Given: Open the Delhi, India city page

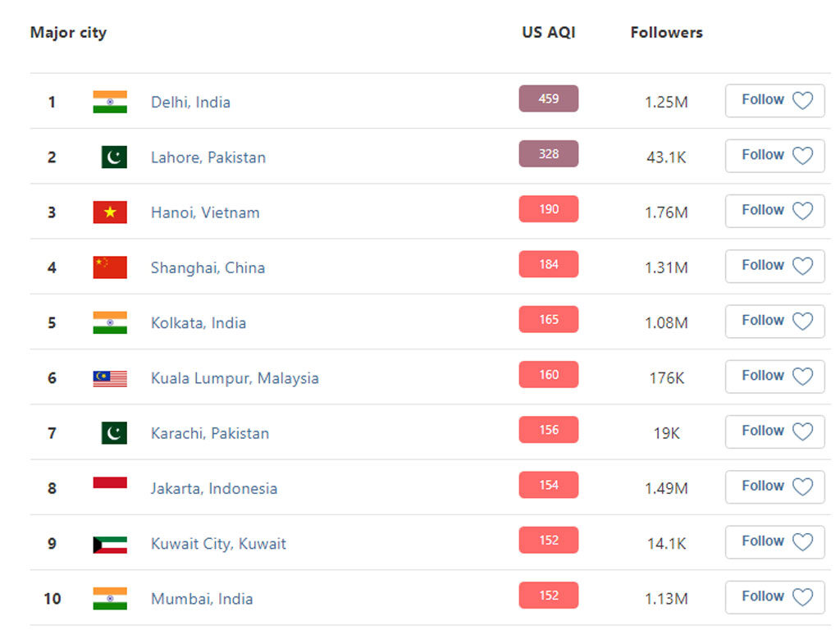Looking at the screenshot, I should point(189,102).
